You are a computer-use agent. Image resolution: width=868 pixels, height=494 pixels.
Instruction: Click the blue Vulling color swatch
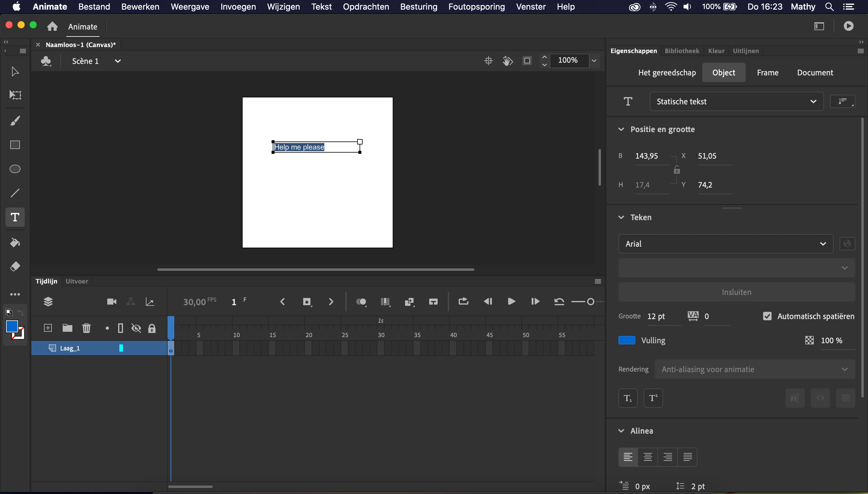click(627, 340)
